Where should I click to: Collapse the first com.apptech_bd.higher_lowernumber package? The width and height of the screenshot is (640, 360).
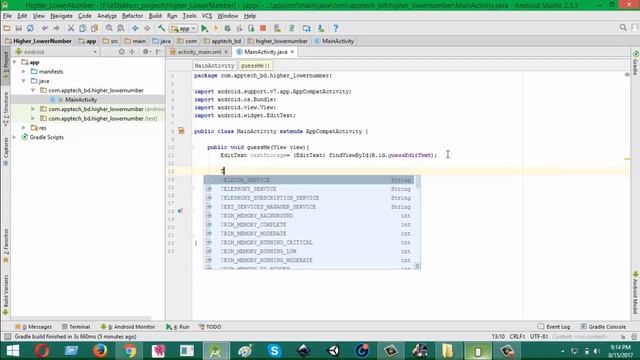pos(33,90)
